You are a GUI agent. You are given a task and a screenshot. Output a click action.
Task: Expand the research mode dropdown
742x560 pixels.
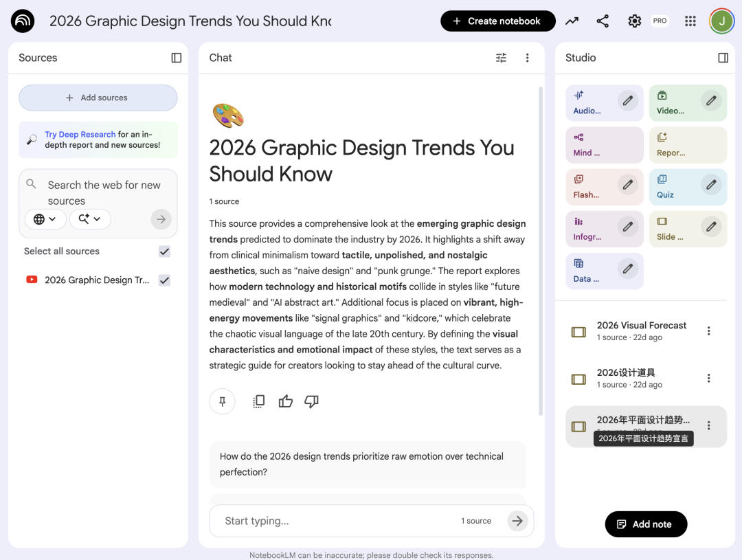90,219
